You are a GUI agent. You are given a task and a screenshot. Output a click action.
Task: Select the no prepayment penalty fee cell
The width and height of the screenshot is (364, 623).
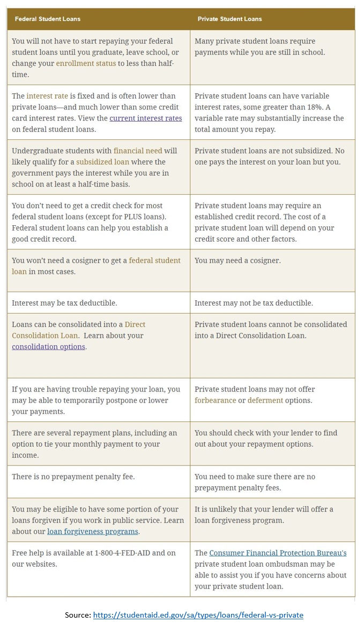pos(99,481)
